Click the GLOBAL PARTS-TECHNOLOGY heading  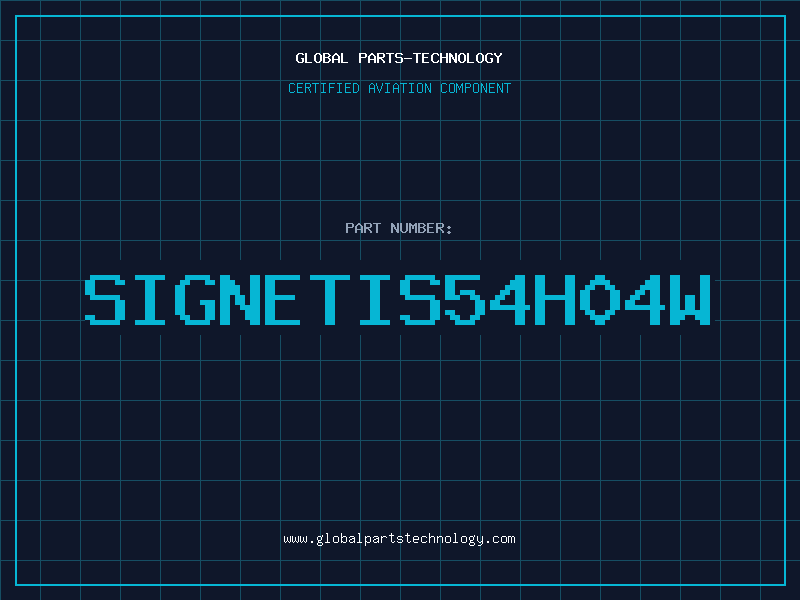[399, 58]
